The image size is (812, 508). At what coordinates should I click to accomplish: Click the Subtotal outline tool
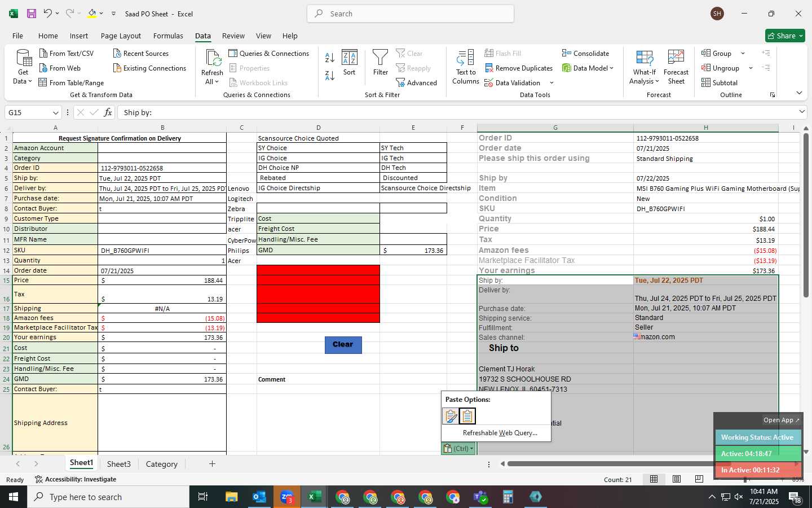click(x=719, y=82)
